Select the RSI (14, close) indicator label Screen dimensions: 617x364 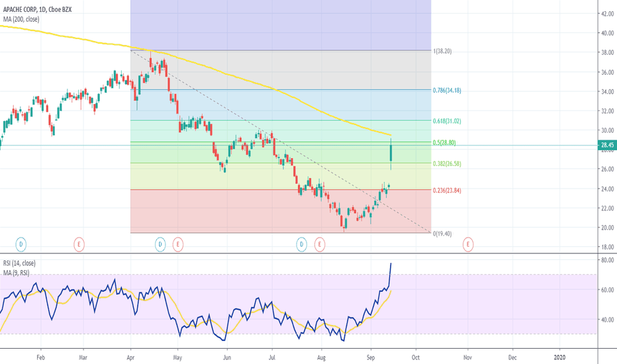(19, 263)
